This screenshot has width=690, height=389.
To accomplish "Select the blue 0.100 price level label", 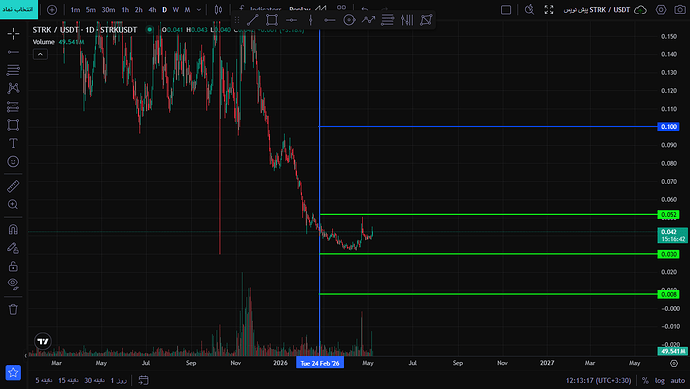I will (668, 127).
